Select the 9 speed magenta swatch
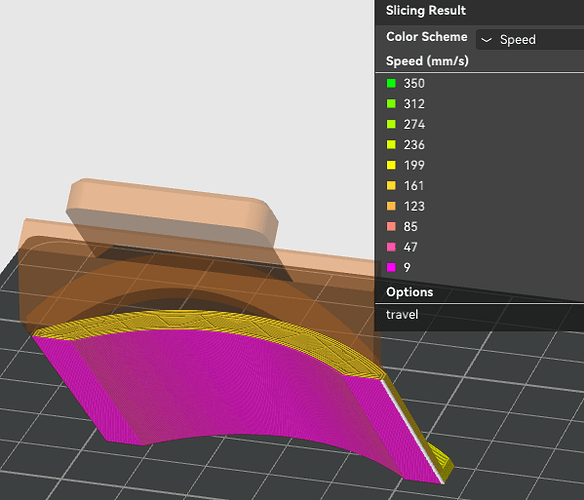The image size is (584, 500). (x=391, y=267)
